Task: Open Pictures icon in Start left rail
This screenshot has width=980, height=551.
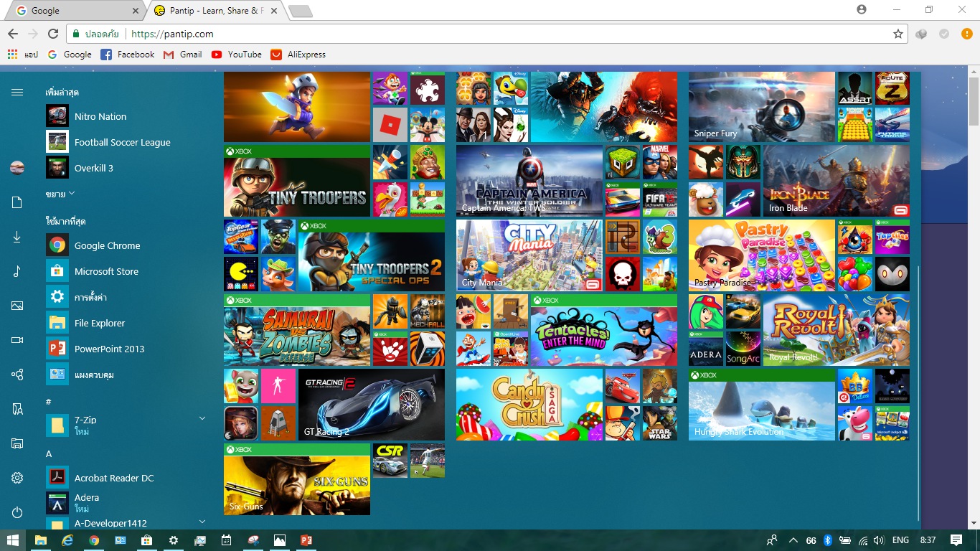Action: click(17, 306)
